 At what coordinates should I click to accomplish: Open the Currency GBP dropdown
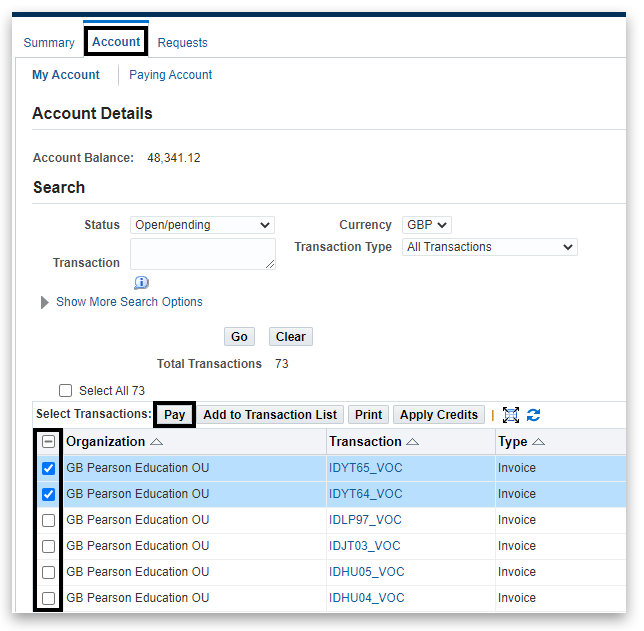coord(427,225)
